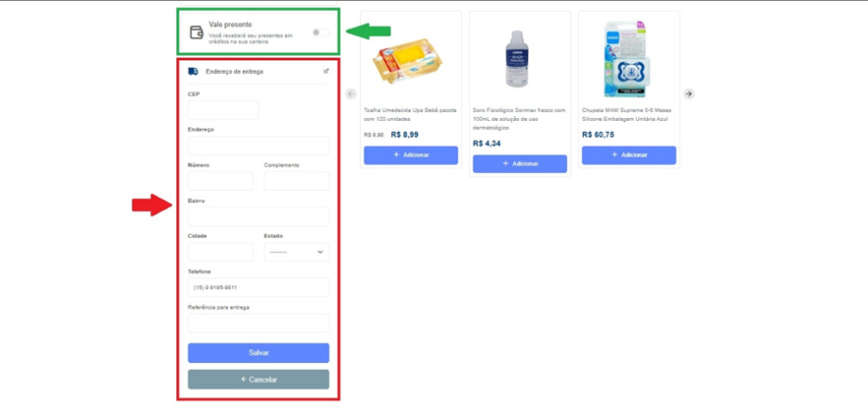Show next products with right carousel arrow
Image resolution: width=868 pixels, height=420 pixels.
point(689,94)
